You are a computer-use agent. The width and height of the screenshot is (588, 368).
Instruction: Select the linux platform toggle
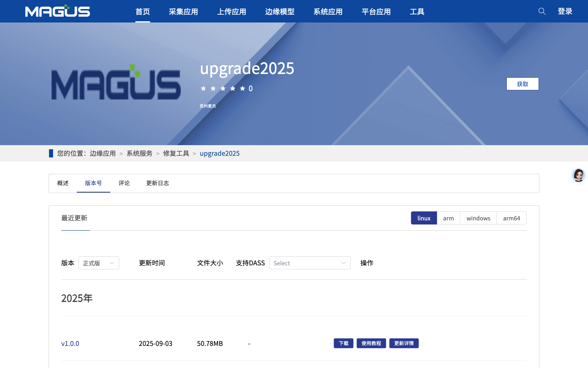(x=424, y=218)
